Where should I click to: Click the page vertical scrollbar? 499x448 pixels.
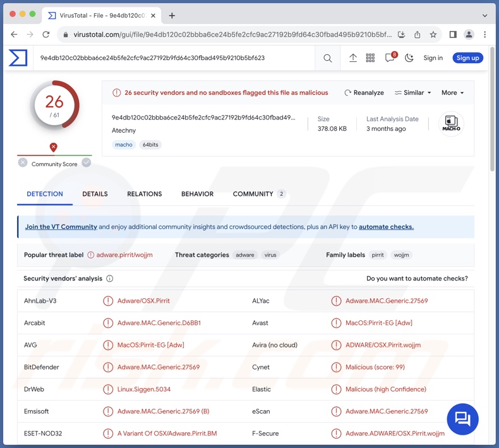[492, 108]
